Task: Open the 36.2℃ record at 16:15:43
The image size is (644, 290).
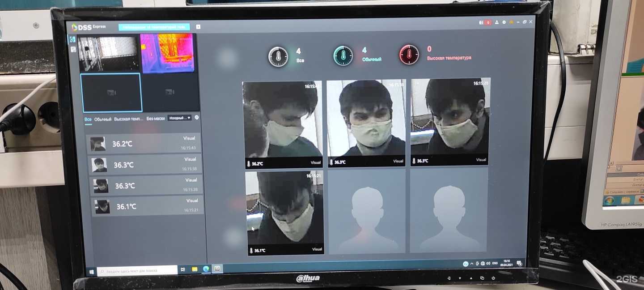Action: [146, 144]
